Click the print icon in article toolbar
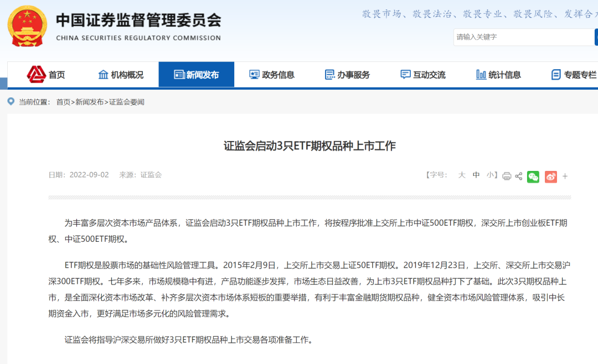Screen dimensions: 598x364 tap(506, 176)
